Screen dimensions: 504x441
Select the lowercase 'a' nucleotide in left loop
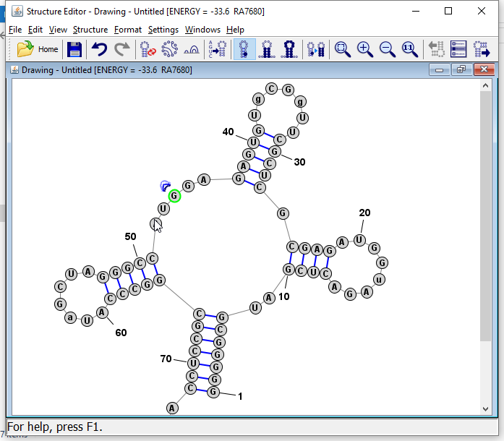(70, 318)
